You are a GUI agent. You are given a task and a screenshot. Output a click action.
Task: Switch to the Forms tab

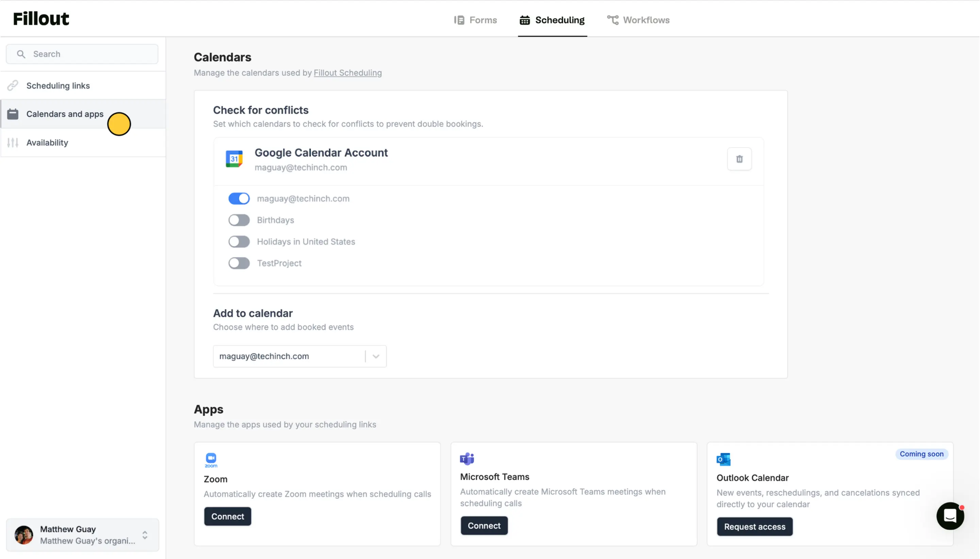click(475, 20)
